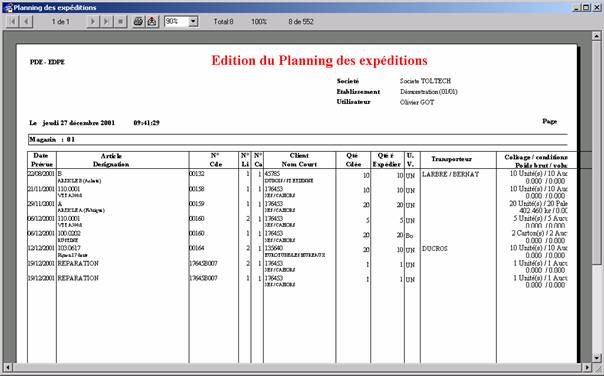Click the vertical scrollbar up arrow
The image size is (604, 376).
pyautogui.click(x=596, y=36)
